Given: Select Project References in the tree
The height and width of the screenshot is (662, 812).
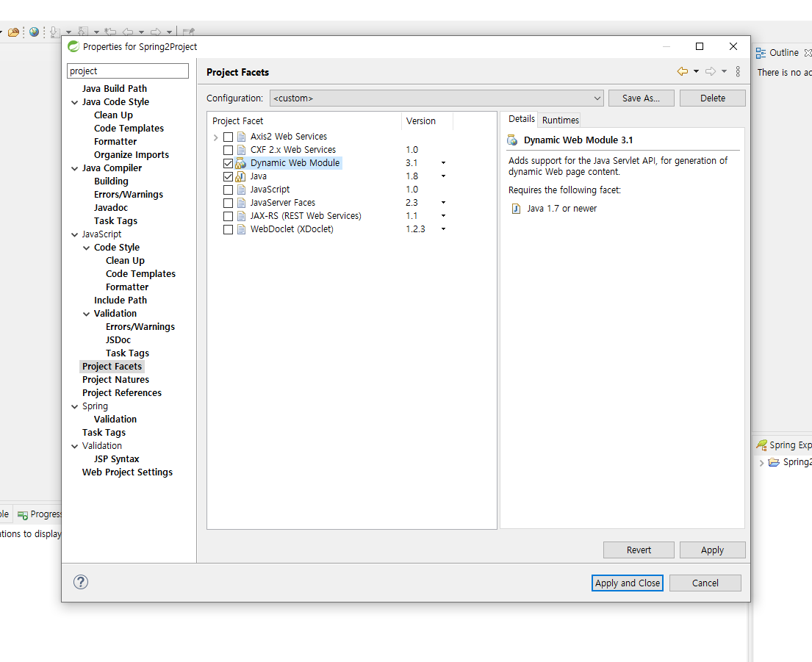Looking at the screenshot, I should point(122,393).
